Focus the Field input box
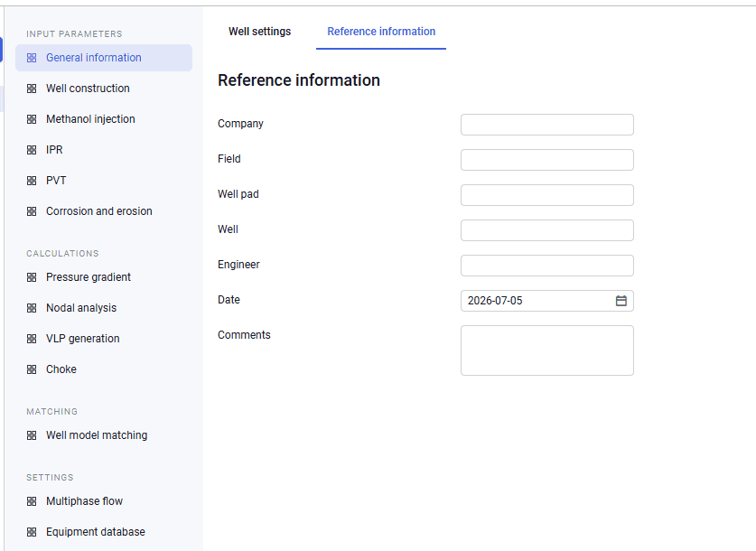Screen dimensions: 756x551 547,160
